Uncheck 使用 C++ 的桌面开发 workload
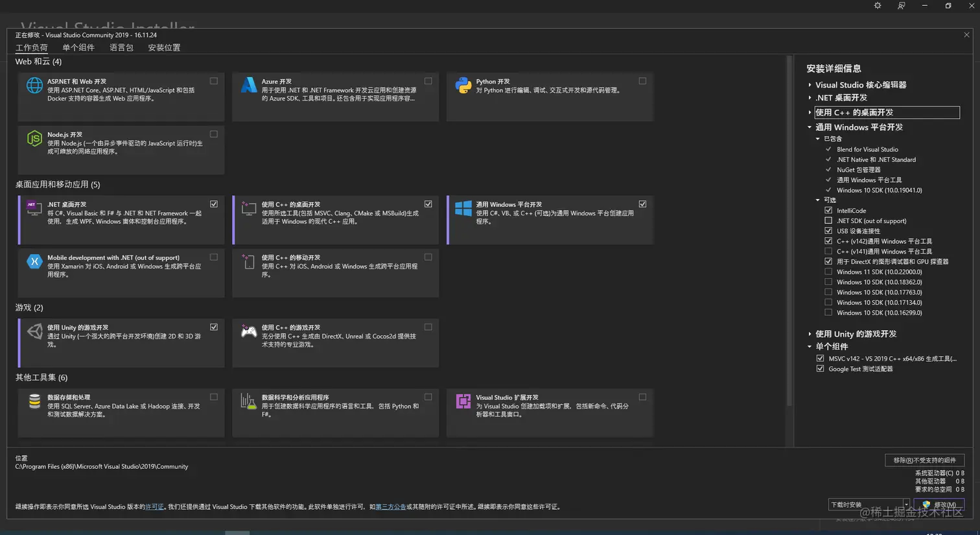The width and height of the screenshot is (980, 535). tap(428, 204)
